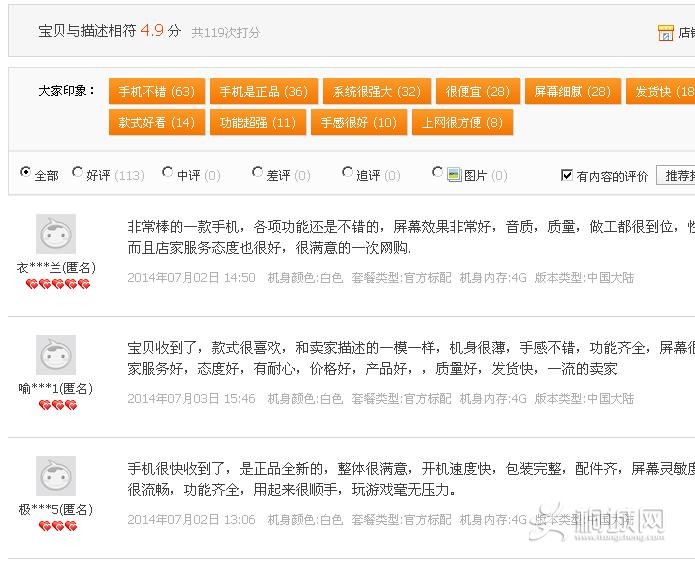Select the 好评 (113) radio button
Image resolution: width=695 pixels, height=567 pixels.
[x=78, y=173]
